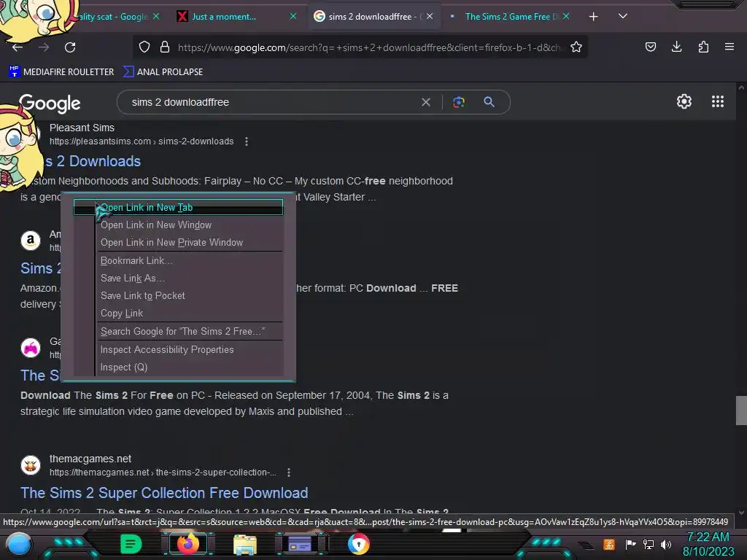Viewport: 747px width, 560px height.
Task: Open the Firefox downloads panel
Action: pos(676,47)
